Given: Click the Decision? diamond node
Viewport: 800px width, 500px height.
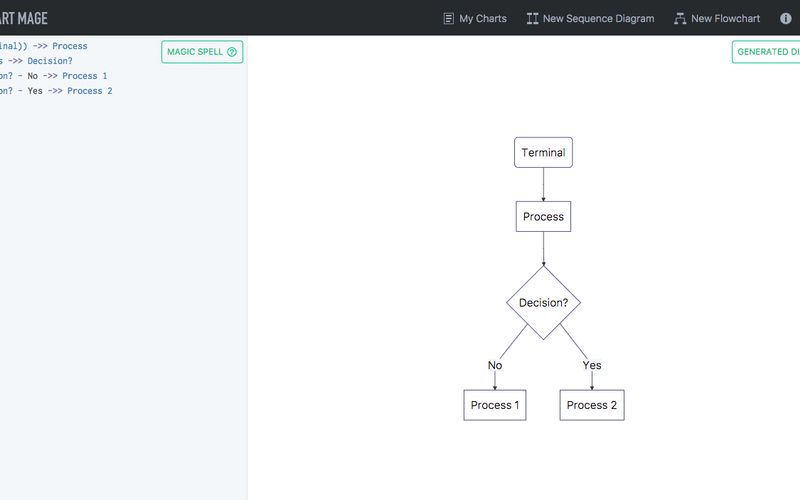Looking at the screenshot, I should pos(543,303).
